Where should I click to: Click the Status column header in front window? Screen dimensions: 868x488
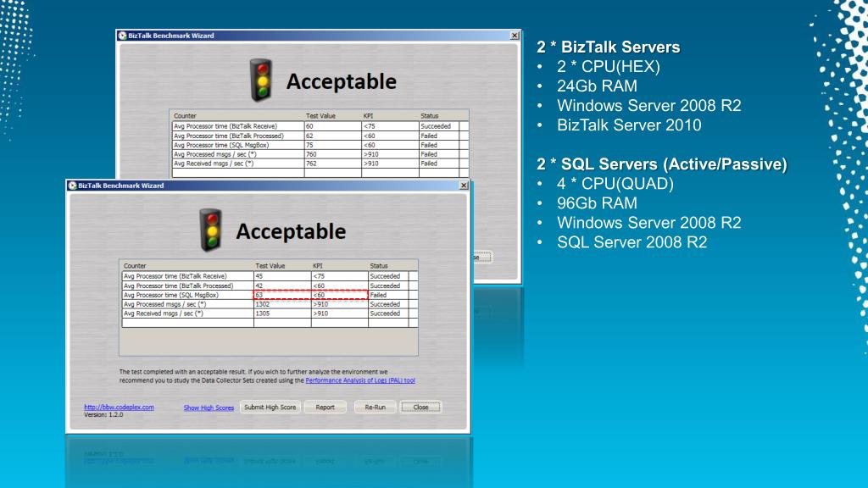(379, 266)
